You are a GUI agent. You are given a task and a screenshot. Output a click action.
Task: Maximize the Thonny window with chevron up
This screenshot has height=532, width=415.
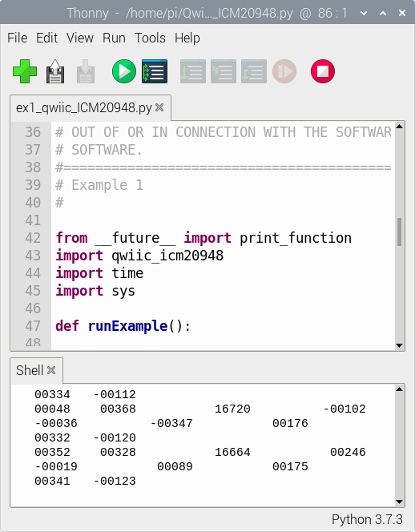[383, 14]
